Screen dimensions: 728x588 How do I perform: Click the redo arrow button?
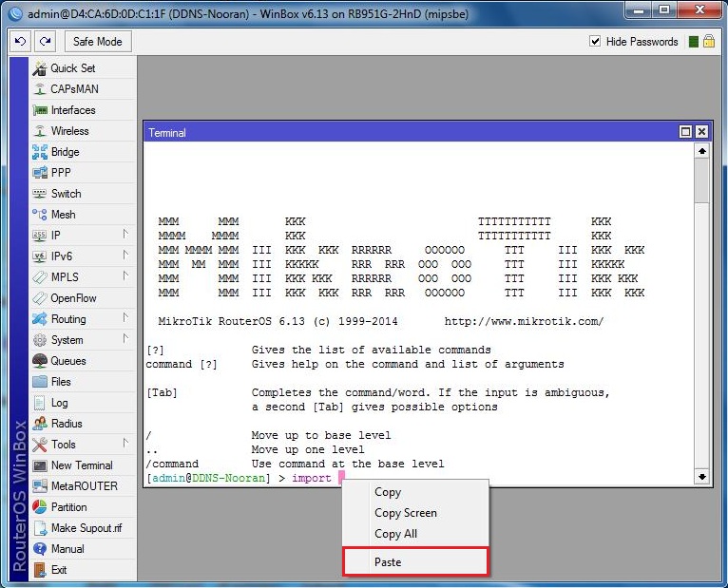(46, 41)
